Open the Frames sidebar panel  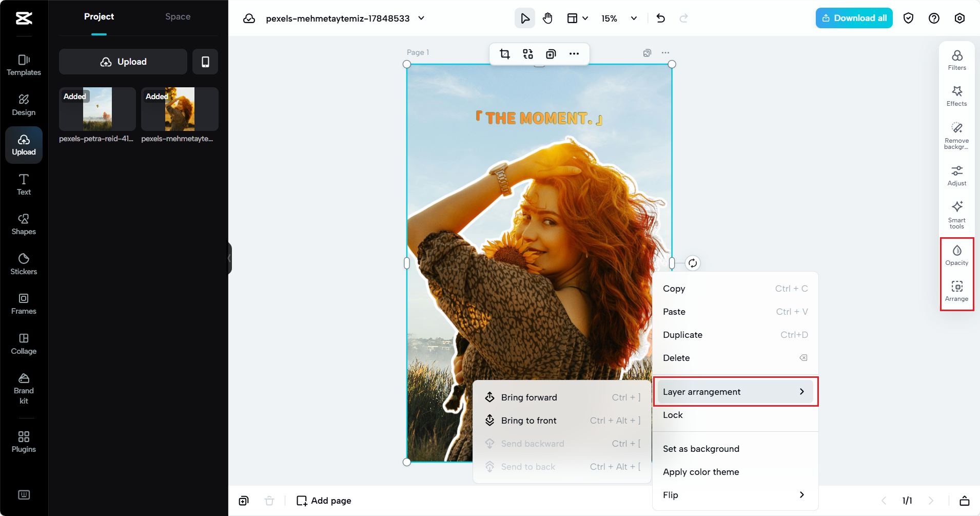tap(24, 304)
